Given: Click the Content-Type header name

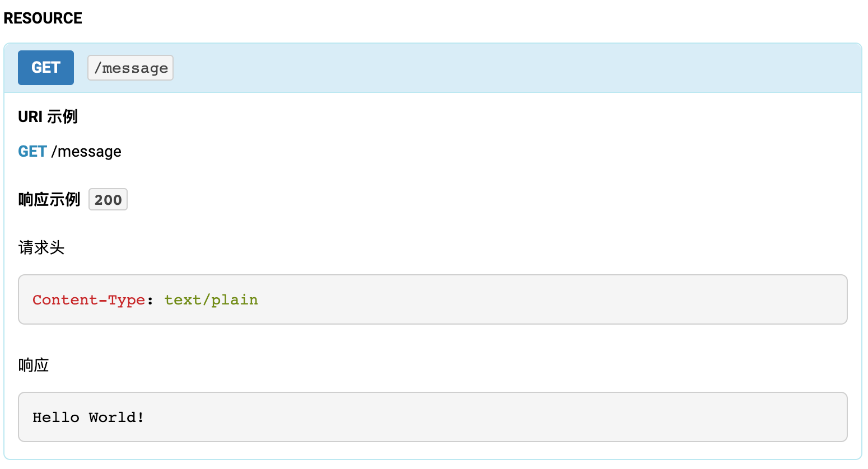Looking at the screenshot, I should (x=88, y=300).
